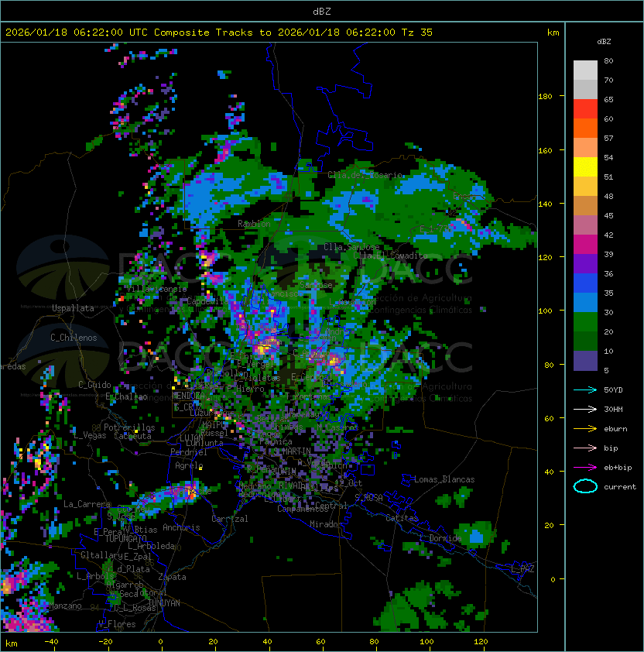Screen dimensions: 644x652
Task: Click the 'L_Dormida' map label
Action: click(440, 538)
